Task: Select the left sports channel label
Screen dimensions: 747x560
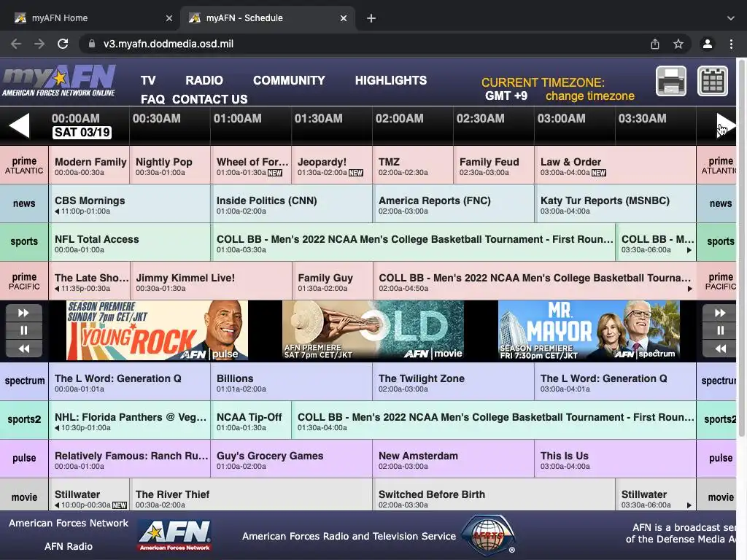Action: coord(24,242)
